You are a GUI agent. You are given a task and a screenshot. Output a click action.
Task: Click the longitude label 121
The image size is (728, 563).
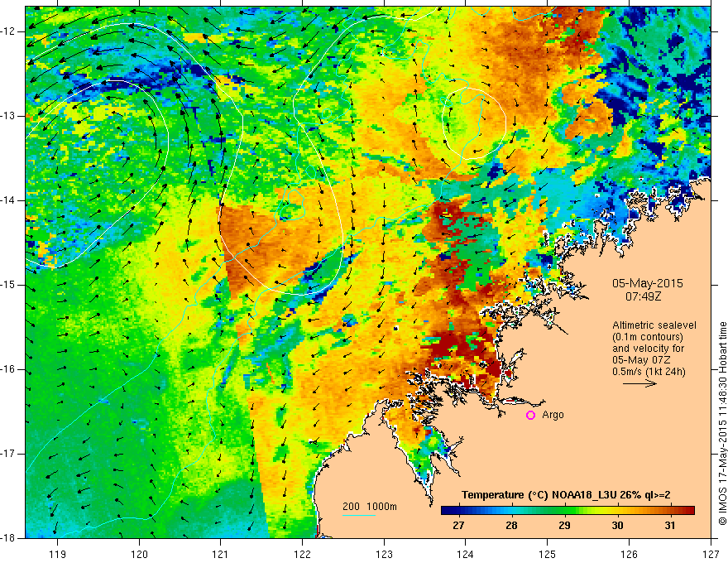221,554
